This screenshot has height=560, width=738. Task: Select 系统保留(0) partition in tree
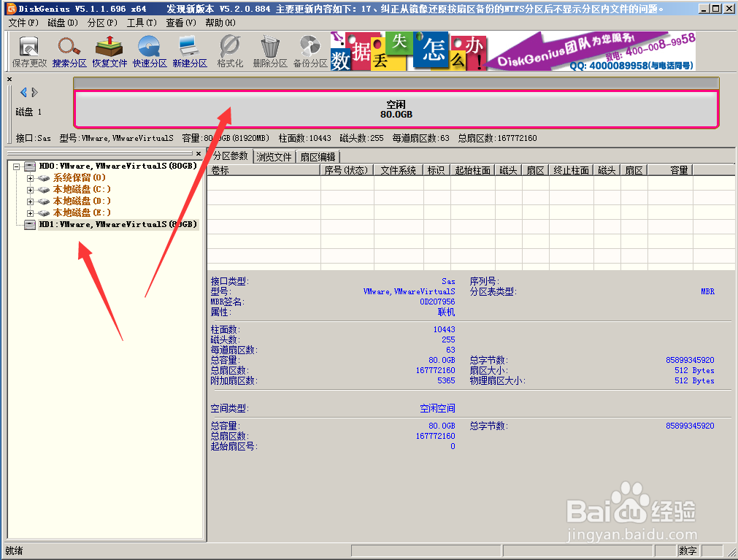click(x=79, y=178)
